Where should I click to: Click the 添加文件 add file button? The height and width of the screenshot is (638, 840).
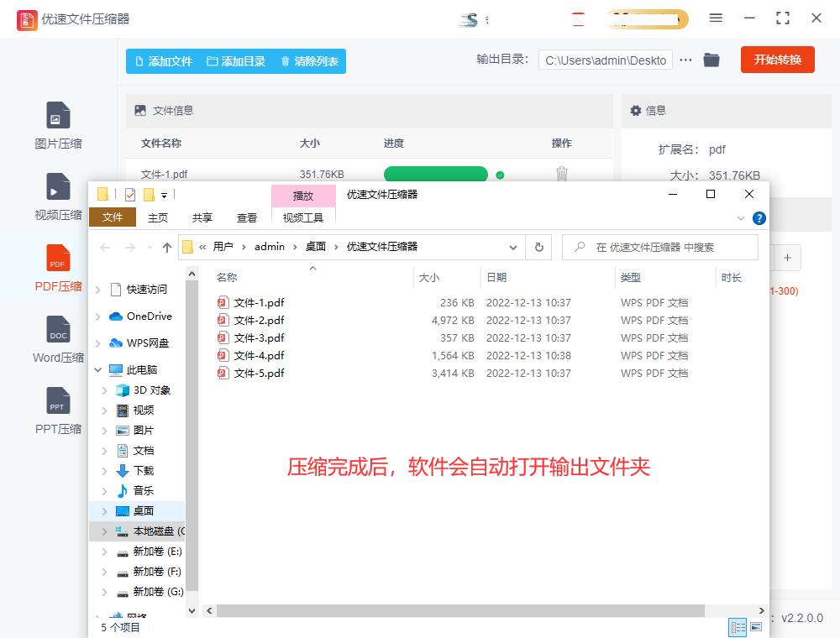tap(164, 61)
